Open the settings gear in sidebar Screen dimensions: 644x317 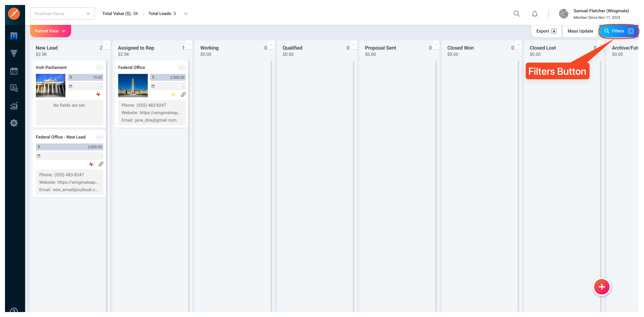point(14,123)
